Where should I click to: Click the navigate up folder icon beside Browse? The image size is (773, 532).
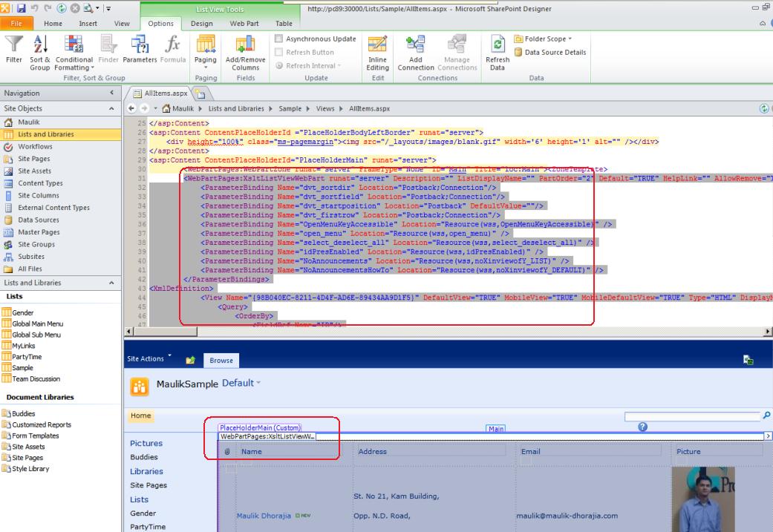click(x=190, y=360)
